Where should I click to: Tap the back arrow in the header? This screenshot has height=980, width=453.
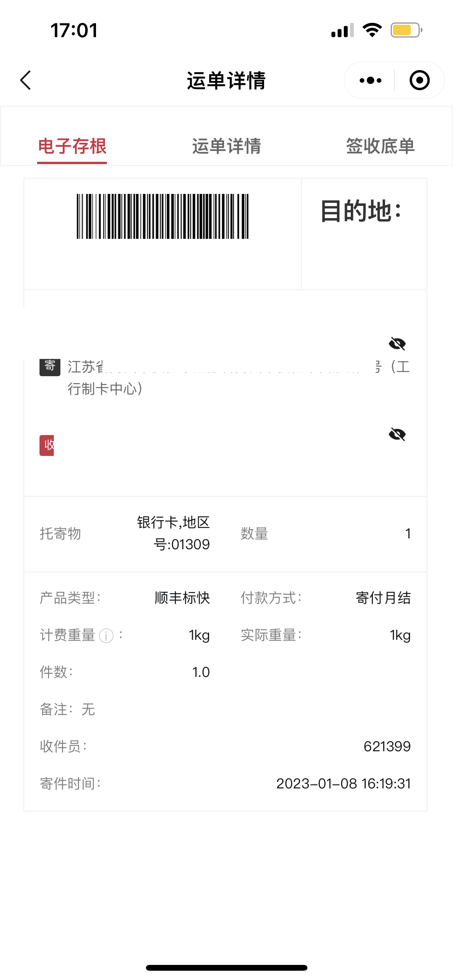pos(26,80)
